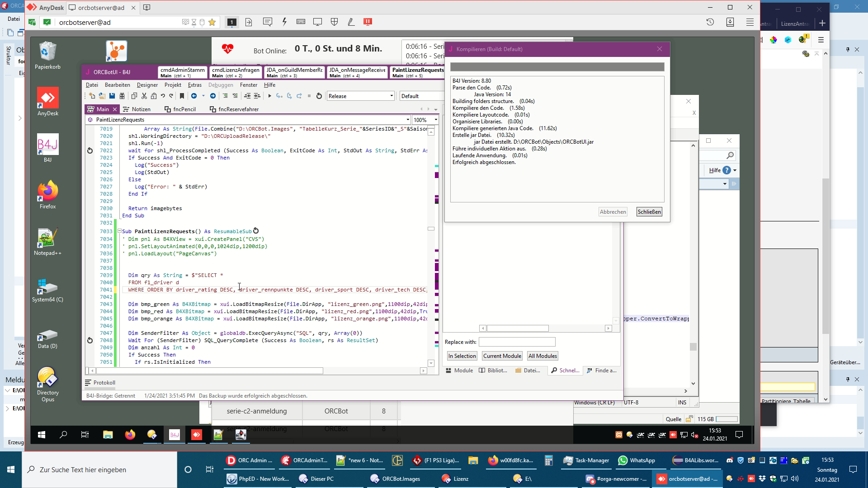Screen dimensions: 868x488
Task: Open the 100% zoom dropdown
Action: pos(436,120)
